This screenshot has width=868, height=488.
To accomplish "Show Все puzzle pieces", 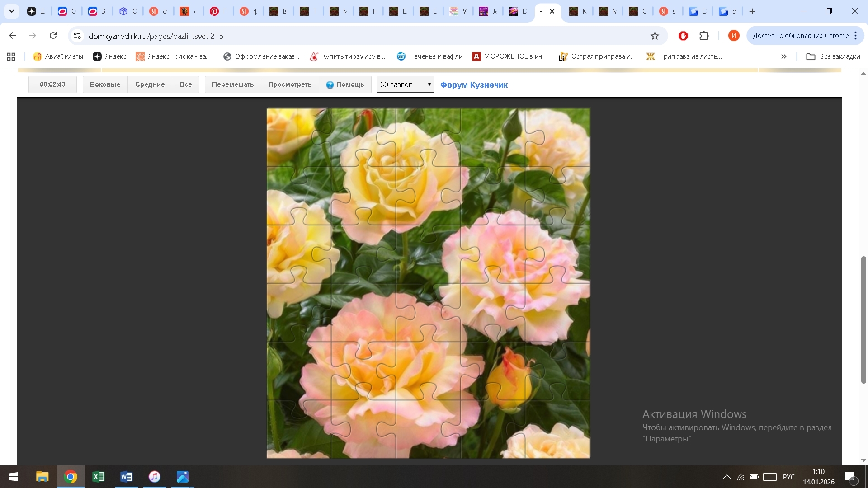I will pos(185,84).
